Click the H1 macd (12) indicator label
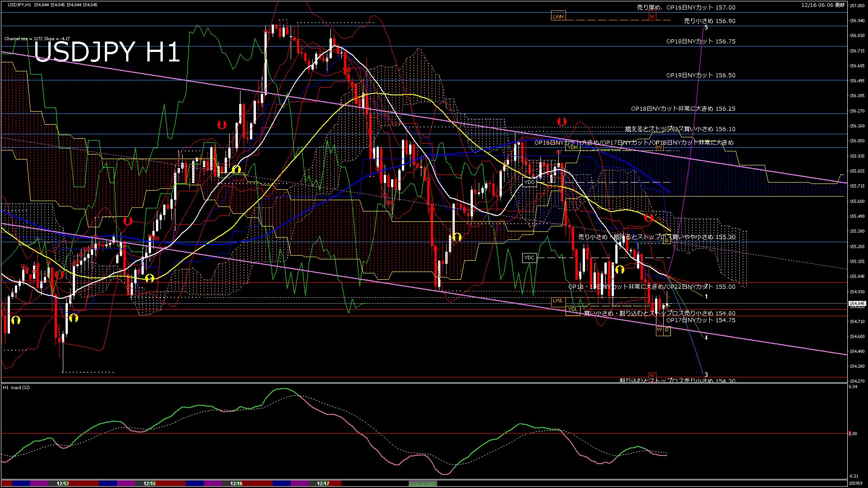Screen dimensions: 868x488 (17, 388)
